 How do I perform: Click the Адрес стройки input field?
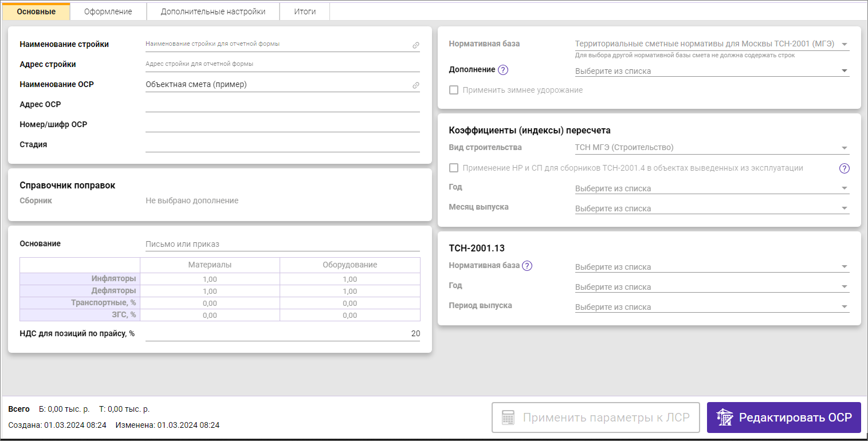point(282,64)
